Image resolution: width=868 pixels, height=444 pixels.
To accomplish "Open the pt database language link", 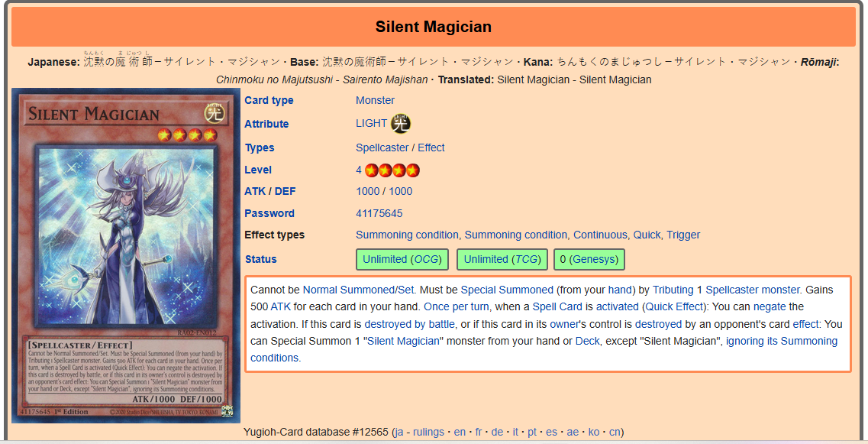I will [532, 432].
